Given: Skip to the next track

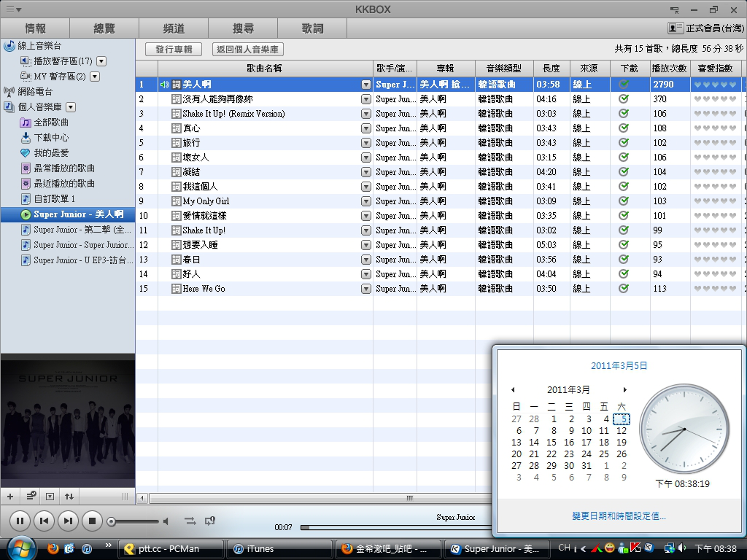Looking at the screenshot, I should (x=68, y=521).
